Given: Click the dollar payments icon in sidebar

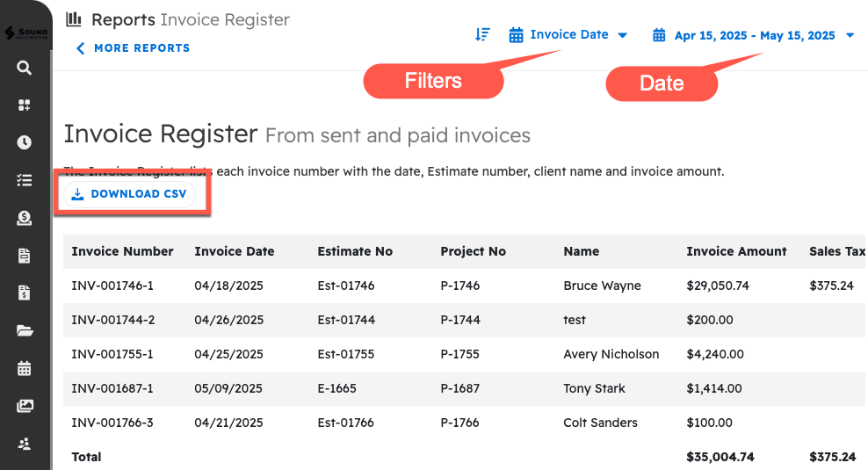Looking at the screenshot, I should (x=25, y=218).
